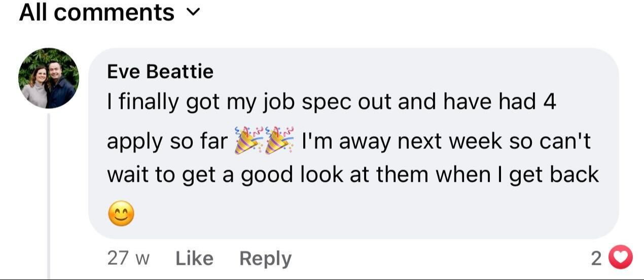The width and height of the screenshot is (644, 280).
Task: Reply to Eve Beattie's comment
Action: click(265, 258)
